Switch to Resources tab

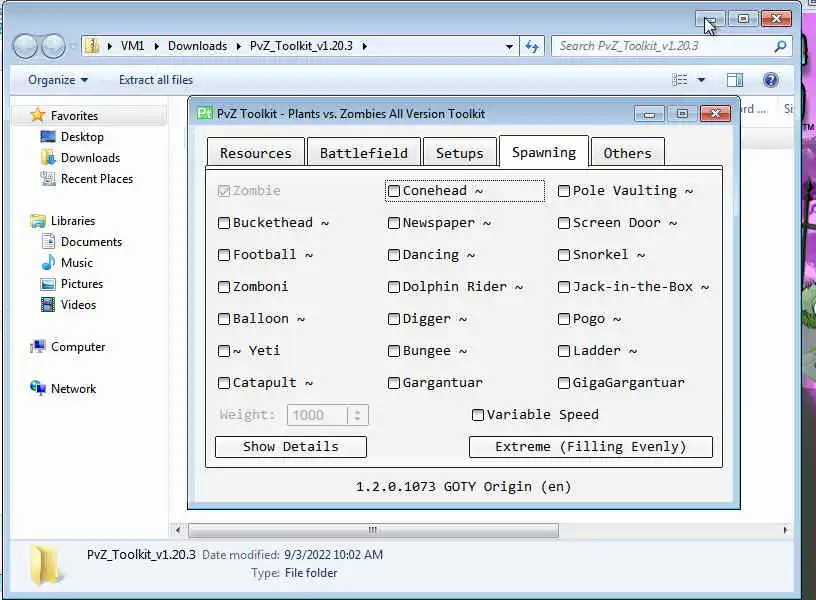256,153
